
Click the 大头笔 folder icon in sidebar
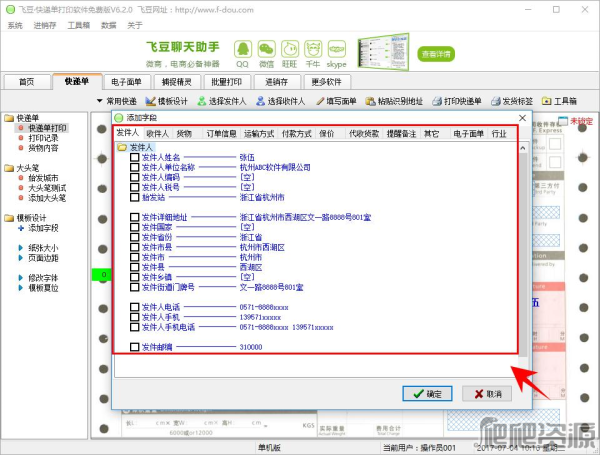coord(9,168)
